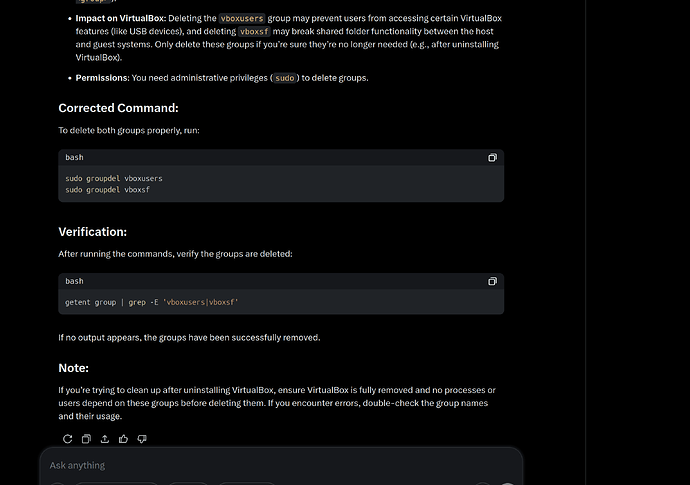Like the response with thumbs up
The width and height of the screenshot is (690, 485).
[x=123, y=438]
